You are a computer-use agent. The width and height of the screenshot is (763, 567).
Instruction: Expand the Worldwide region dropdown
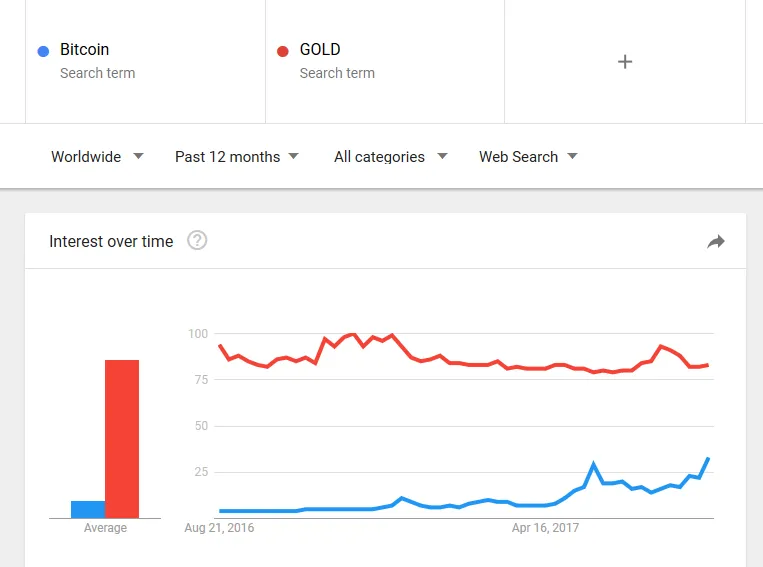pos(97,156)
